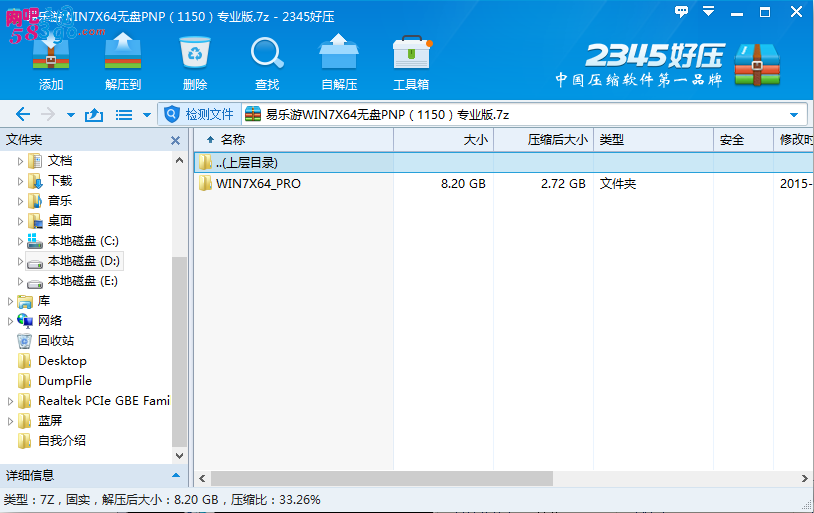Screen dimensions: 814x513
Task: Click the 删除 (Delete) recycle icon
Action: coord(195,52)
